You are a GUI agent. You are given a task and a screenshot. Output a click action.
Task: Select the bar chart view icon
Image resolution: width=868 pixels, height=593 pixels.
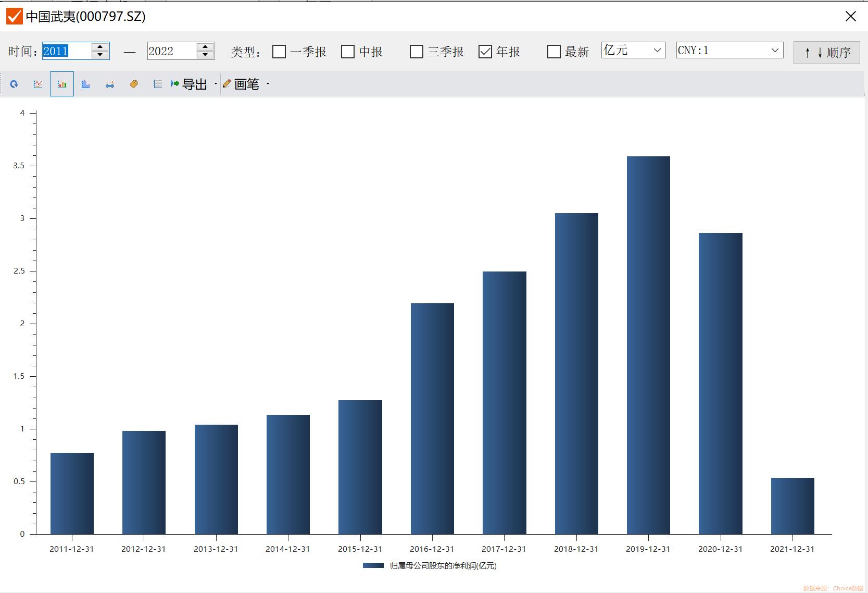62,84
